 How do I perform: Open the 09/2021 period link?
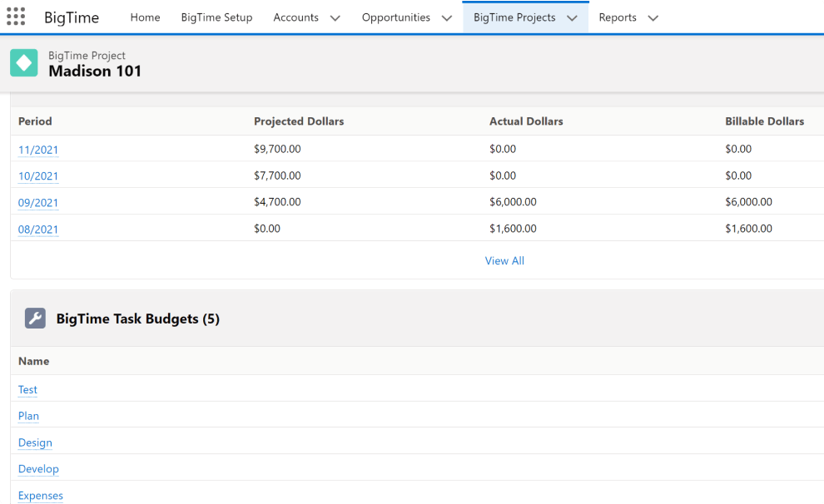coord(38,203)
